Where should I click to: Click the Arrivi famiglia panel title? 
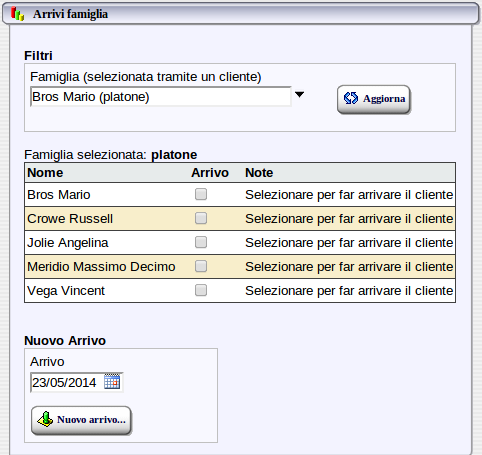(x=70, y=14)
